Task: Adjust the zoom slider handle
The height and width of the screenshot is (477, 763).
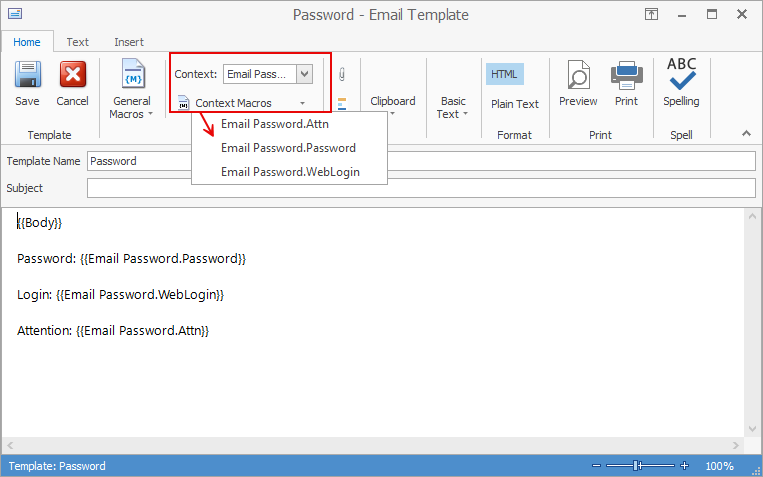Action: 636,466
